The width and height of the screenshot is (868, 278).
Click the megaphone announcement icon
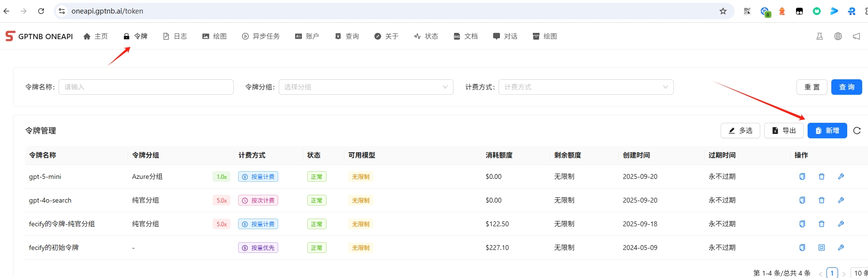(x=856, y=36)
